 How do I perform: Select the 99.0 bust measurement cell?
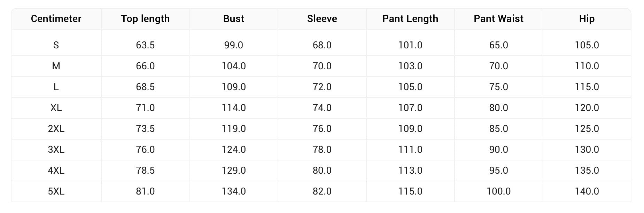click(x=234, y=45)
